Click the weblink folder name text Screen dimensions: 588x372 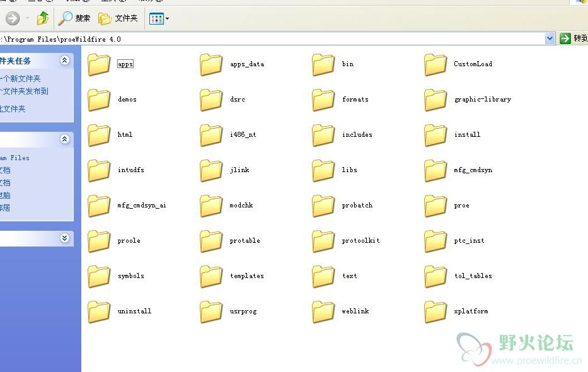coord(355,311)
